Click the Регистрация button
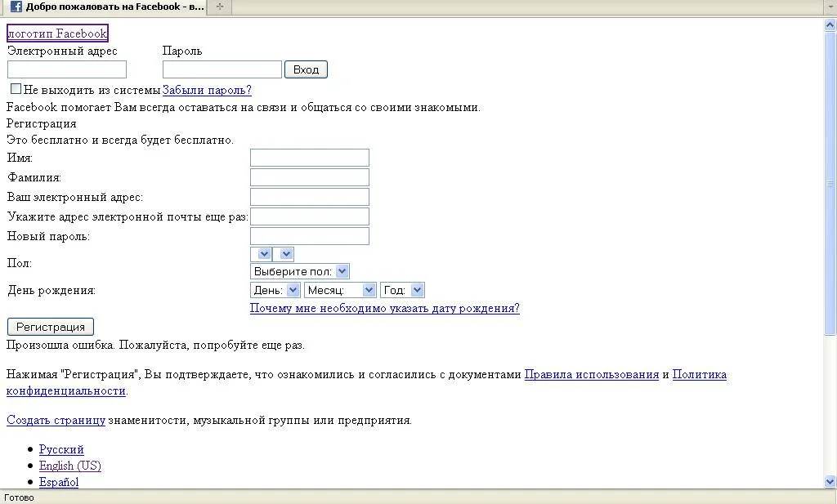 pyautogui.click(x=51, y=327)
